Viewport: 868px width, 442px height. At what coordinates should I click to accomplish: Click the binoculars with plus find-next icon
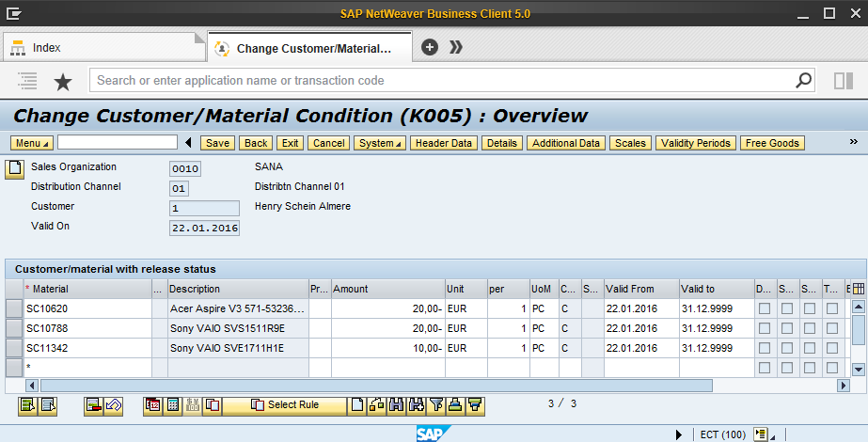point(417,405)
